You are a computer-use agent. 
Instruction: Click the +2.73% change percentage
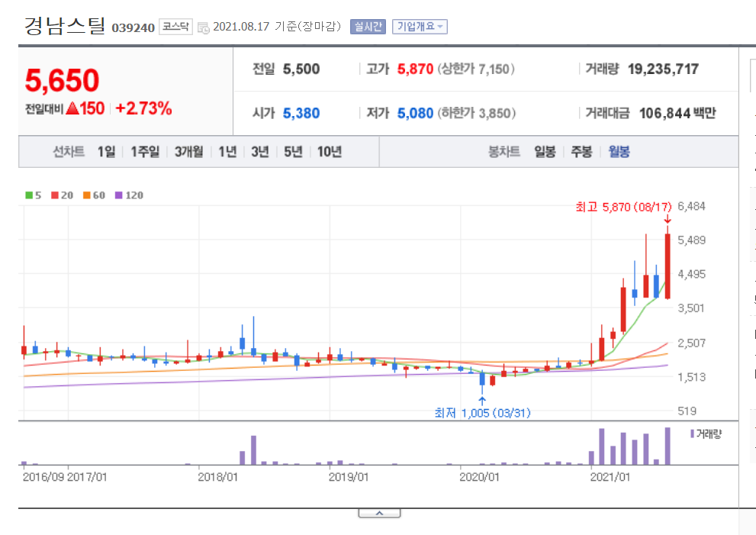point(143,108)
